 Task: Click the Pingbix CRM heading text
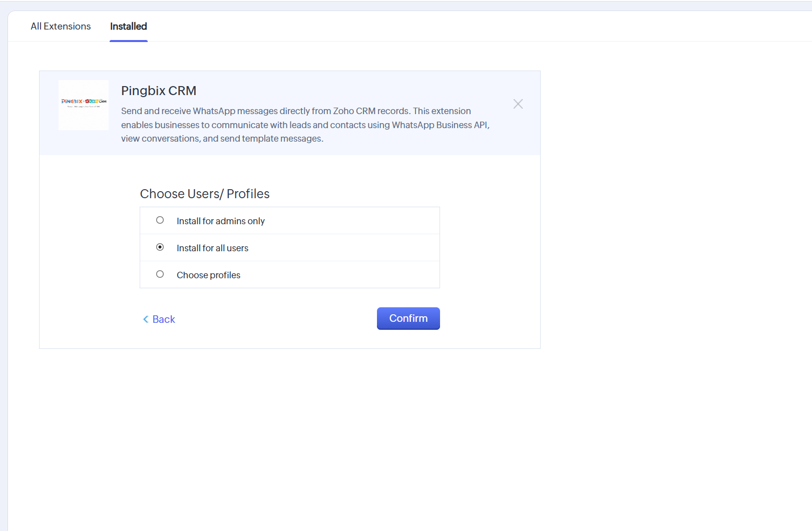click(159, 91)
